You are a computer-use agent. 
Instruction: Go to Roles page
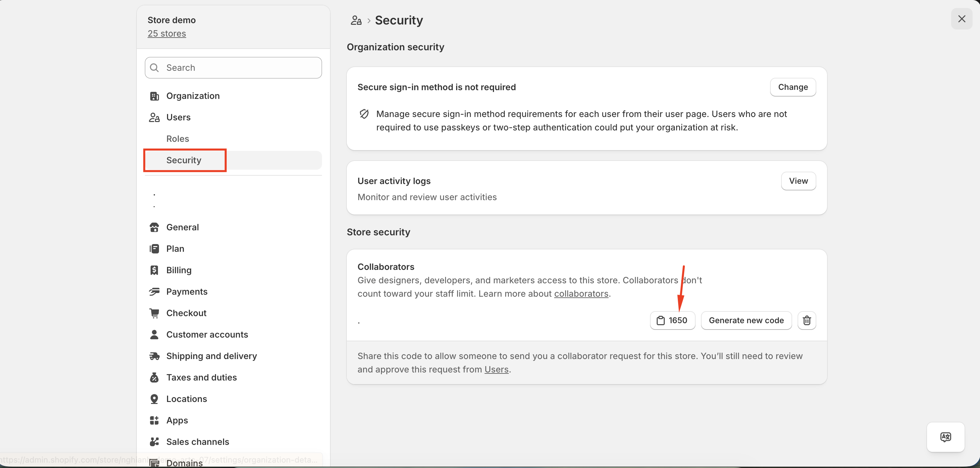click(x=233, y=139)
